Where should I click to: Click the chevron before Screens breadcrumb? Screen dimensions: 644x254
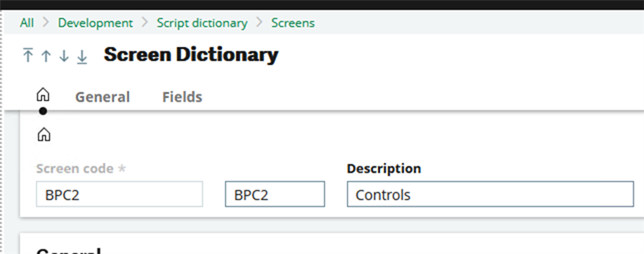click(259, 22)
